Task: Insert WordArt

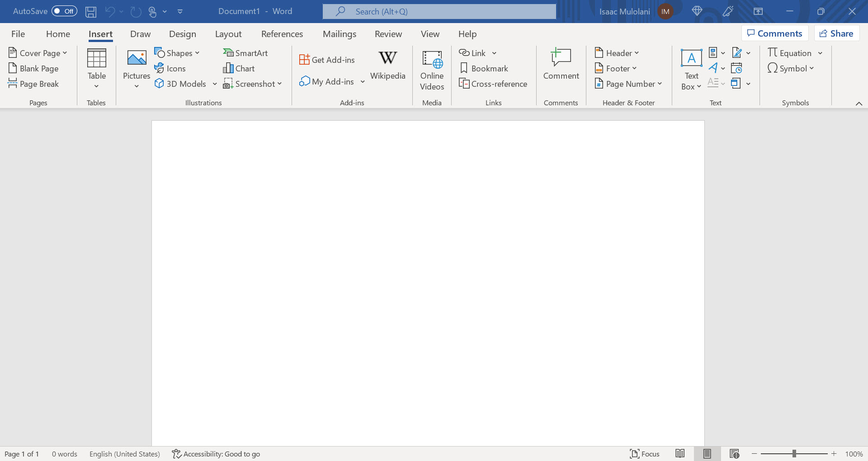Action: pyautogui.click(x=717, y=68)
